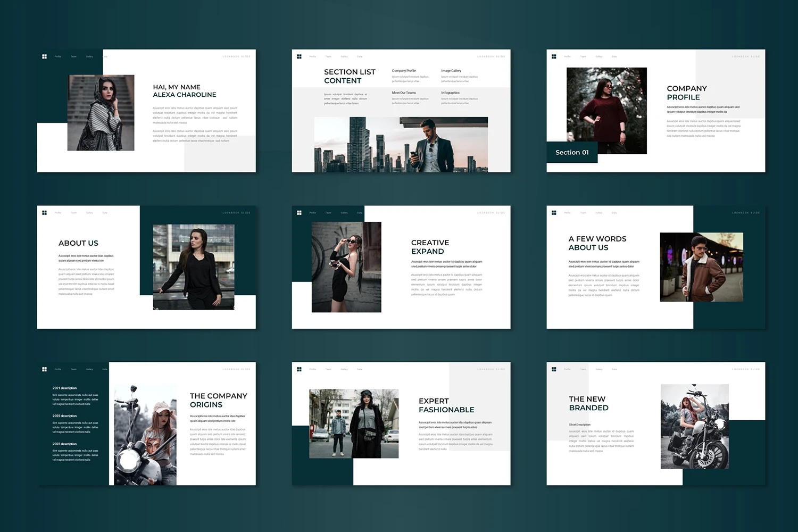Click the Company Profile section link

(404, 71)
